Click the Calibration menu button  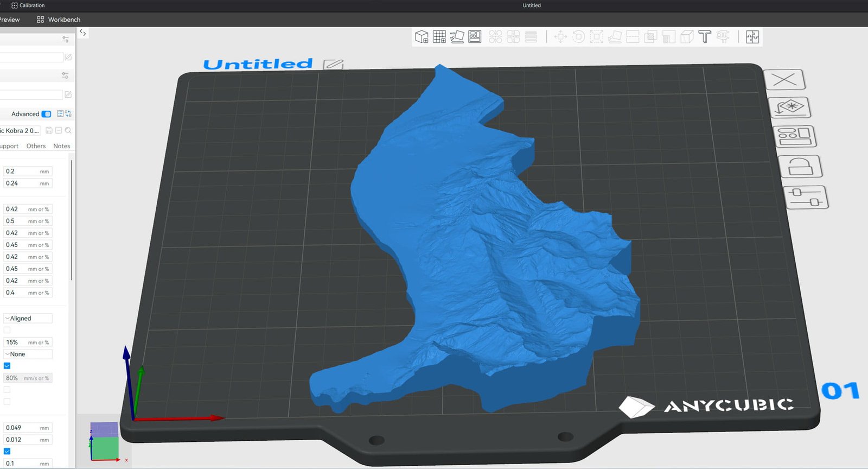tap(28, 5)
